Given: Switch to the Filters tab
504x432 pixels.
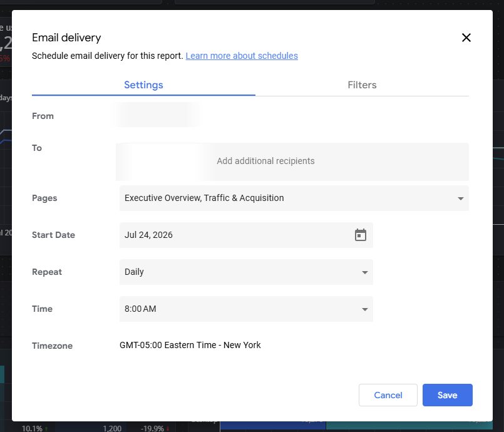Looking at the screenshot, I should coord(362,85).
